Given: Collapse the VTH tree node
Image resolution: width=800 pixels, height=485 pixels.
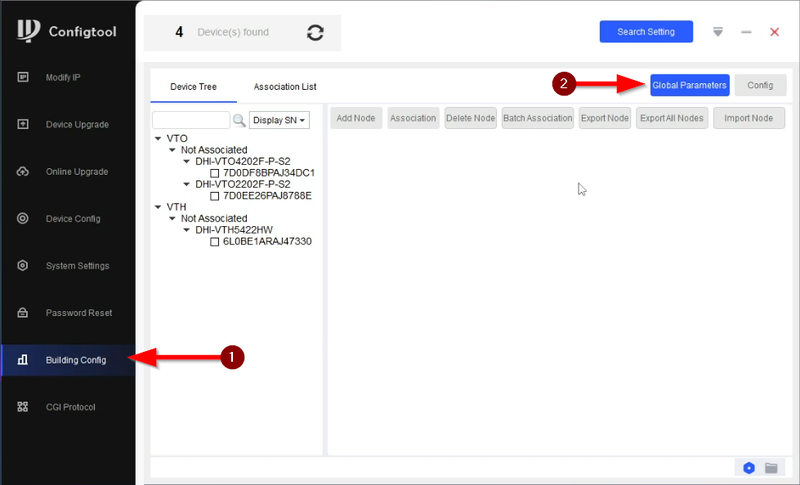Looking at the screenshot, I should [x=158, y=207].
